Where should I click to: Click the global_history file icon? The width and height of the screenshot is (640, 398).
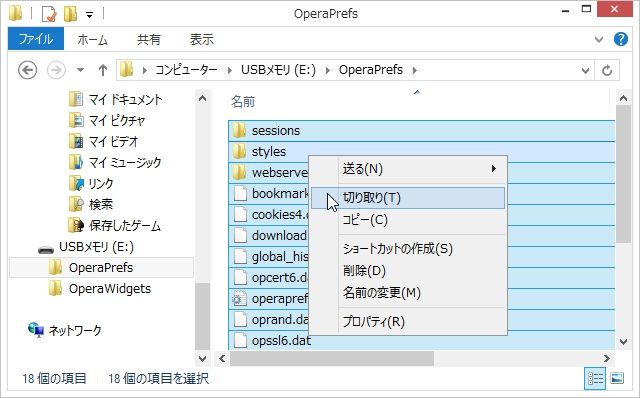pos(240,257)
